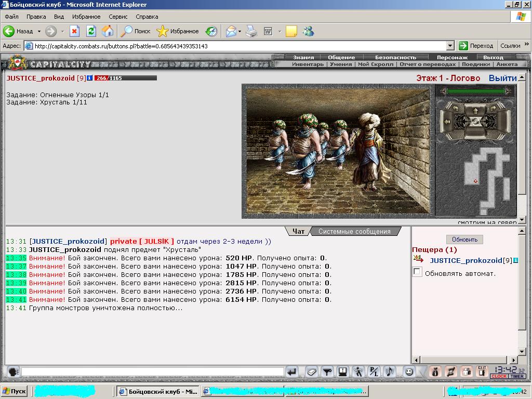Expand the Назад back history dropdown arrow

tap(39, 31)
